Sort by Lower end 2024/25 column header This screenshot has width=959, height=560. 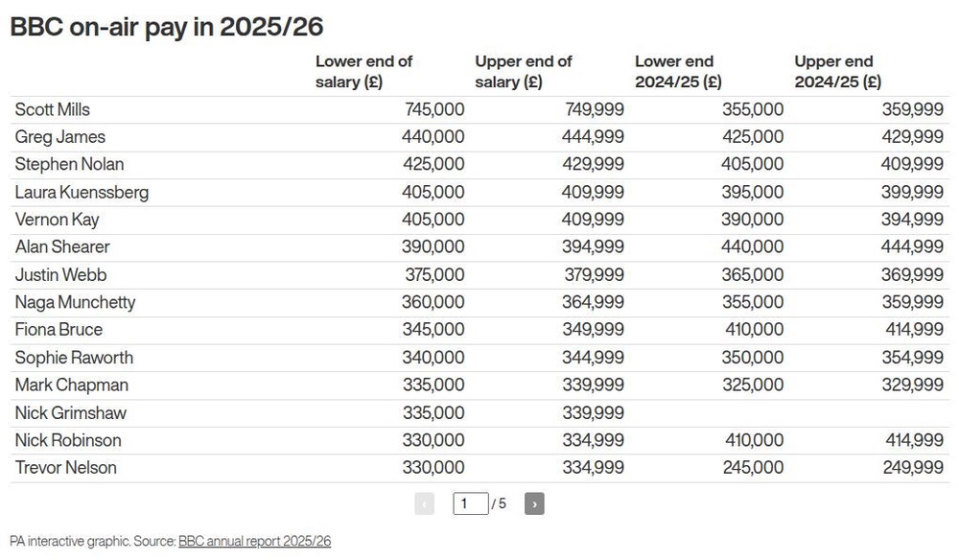[678, 72]
